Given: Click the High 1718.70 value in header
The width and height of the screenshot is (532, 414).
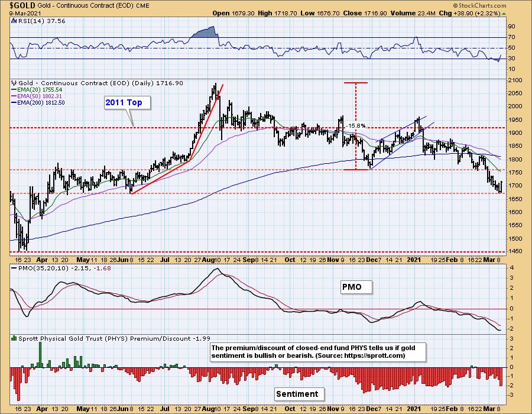Looking at the screenshot, I should 277,13.
